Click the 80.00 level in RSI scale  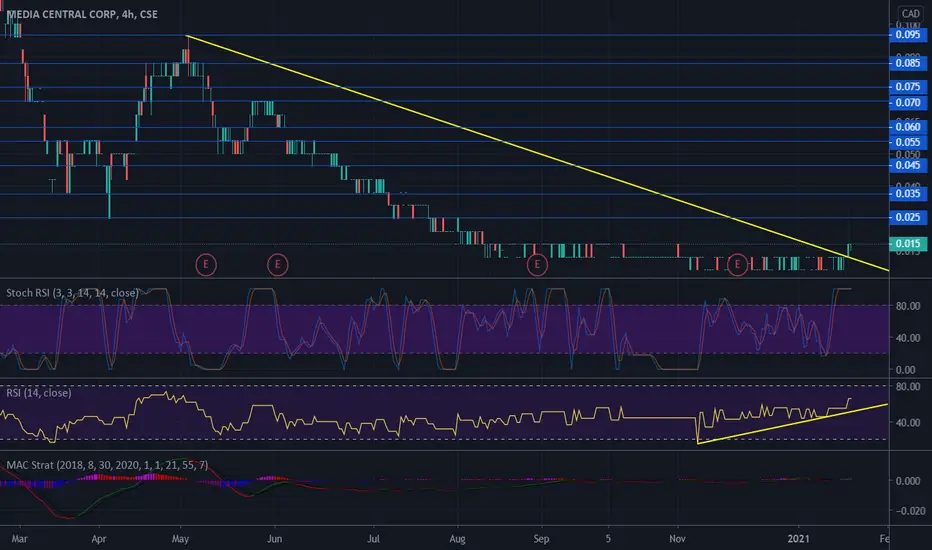click(x=909, y=386)
